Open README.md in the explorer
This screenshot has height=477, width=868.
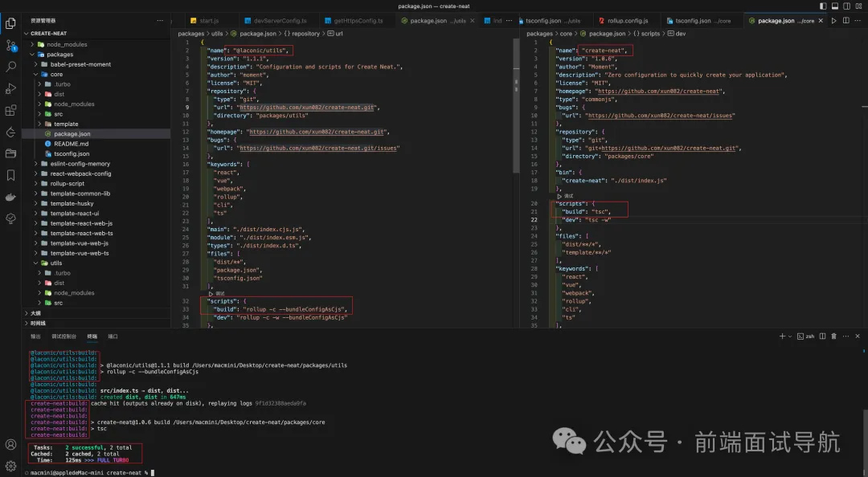point(71,144)
